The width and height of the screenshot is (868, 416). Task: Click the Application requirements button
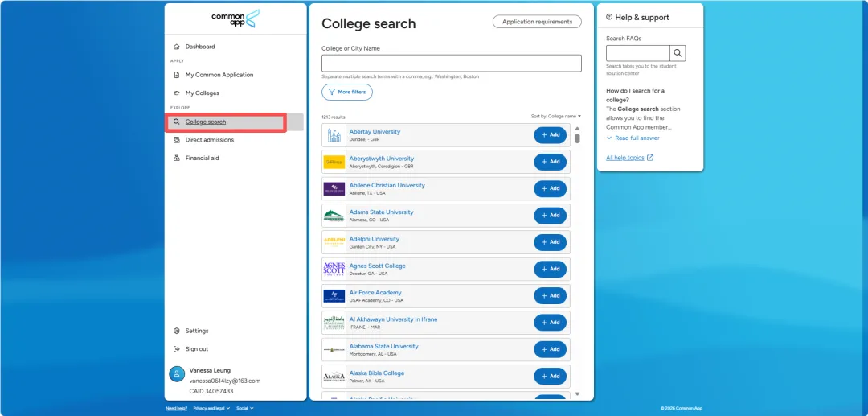click(537, 22)
